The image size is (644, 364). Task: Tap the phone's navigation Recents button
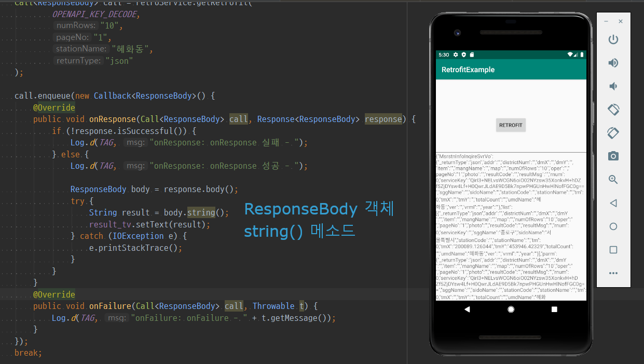coord(554,309)
